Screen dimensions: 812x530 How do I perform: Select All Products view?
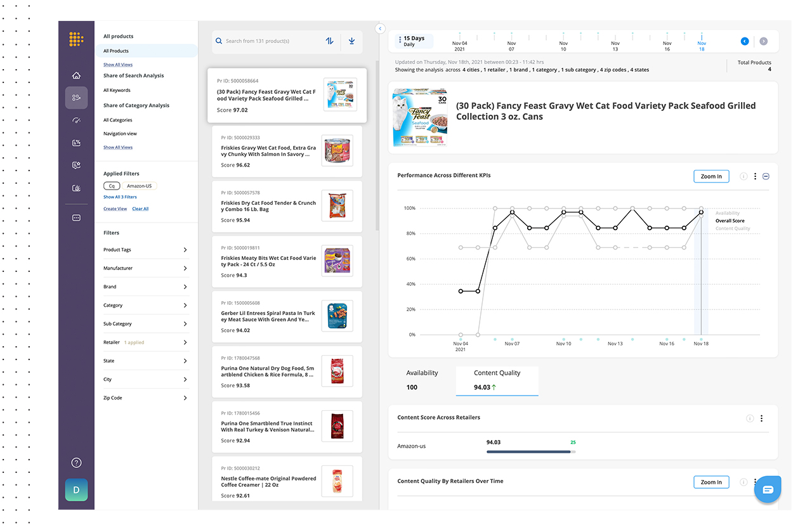[x=147, y=51]
